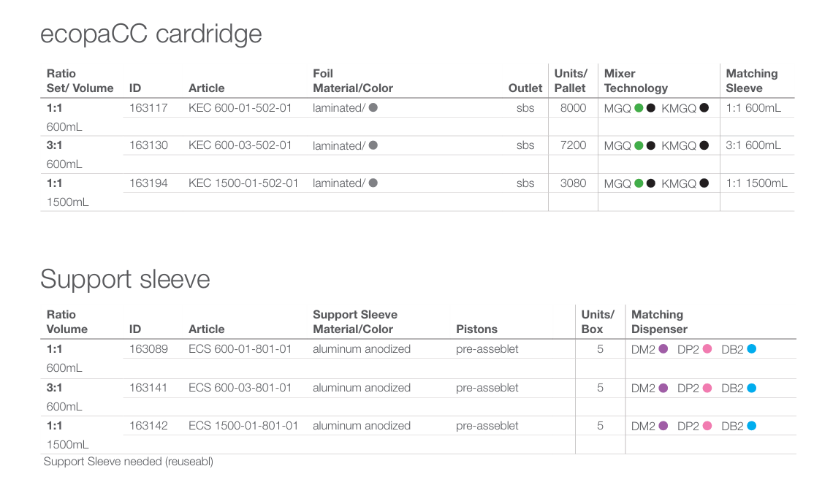Click the green MGQ dot in row 163117
814x504 pixels.
pyautogui.click(x=639, y=108)
